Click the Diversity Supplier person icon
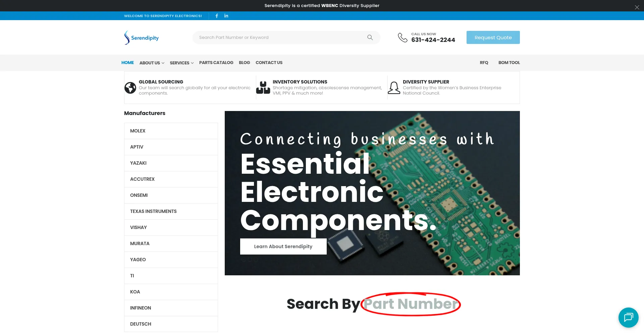The height and width of the screenshot is (333, 644). click(x=394, y=88)
